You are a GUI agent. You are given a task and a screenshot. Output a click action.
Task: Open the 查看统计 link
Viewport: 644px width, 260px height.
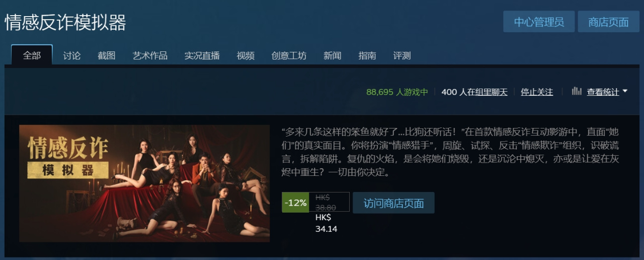[603, 92]
